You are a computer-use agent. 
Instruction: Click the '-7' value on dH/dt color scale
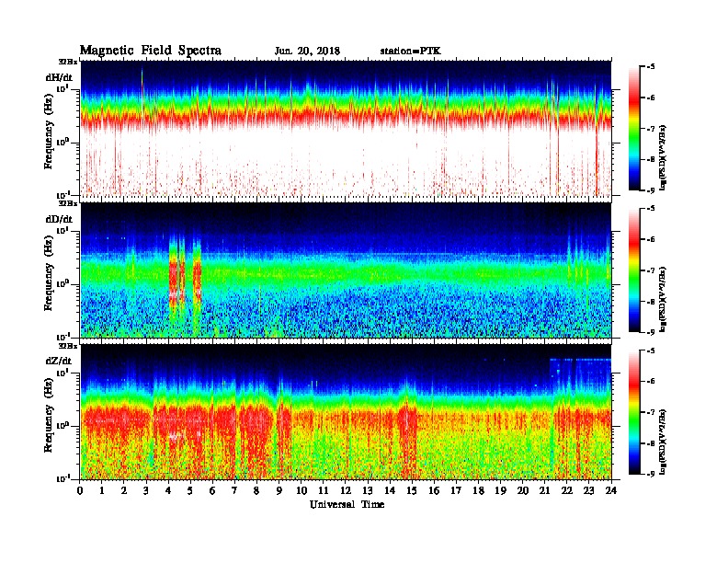pos(651,128)
